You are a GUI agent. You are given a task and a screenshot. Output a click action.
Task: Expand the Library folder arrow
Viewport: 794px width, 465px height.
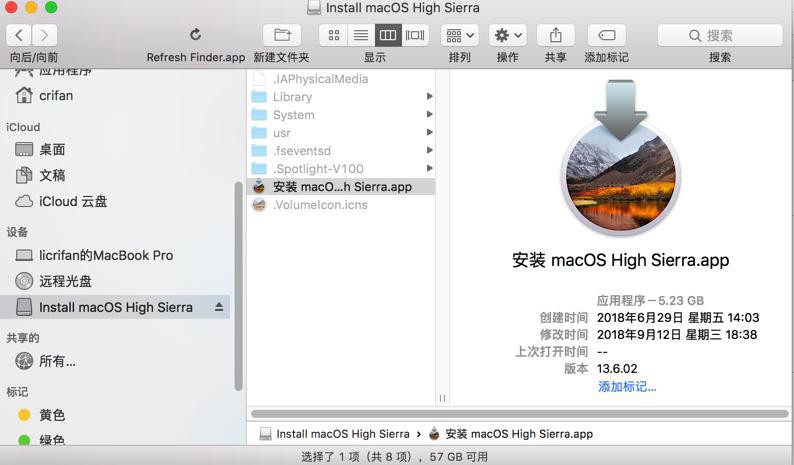(x=429, y=96)
